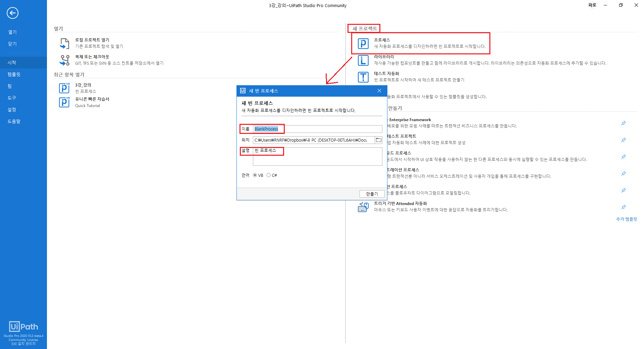644x349 pixels.
Task: Click the UiPath logo in the sidebar
Action: (23, 327)
